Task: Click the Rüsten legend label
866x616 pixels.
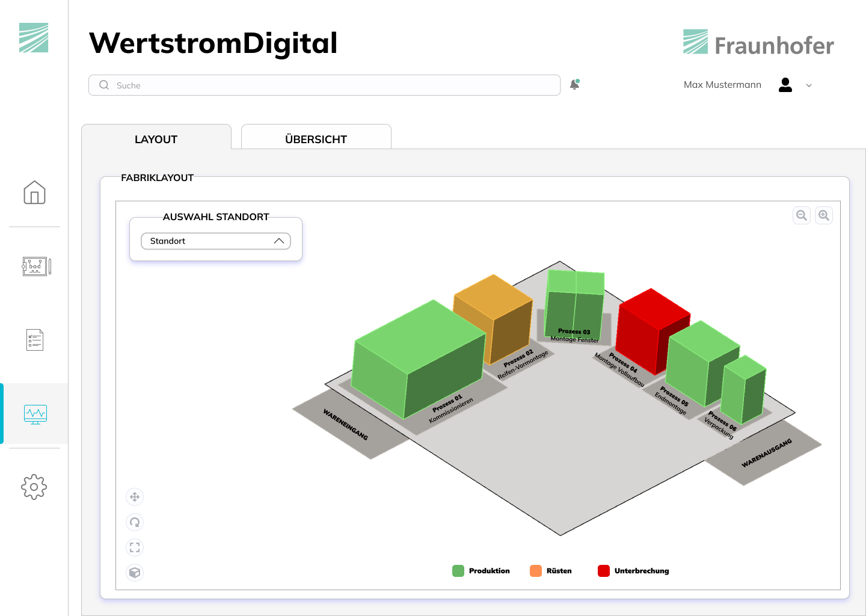Action: [559, 571]
